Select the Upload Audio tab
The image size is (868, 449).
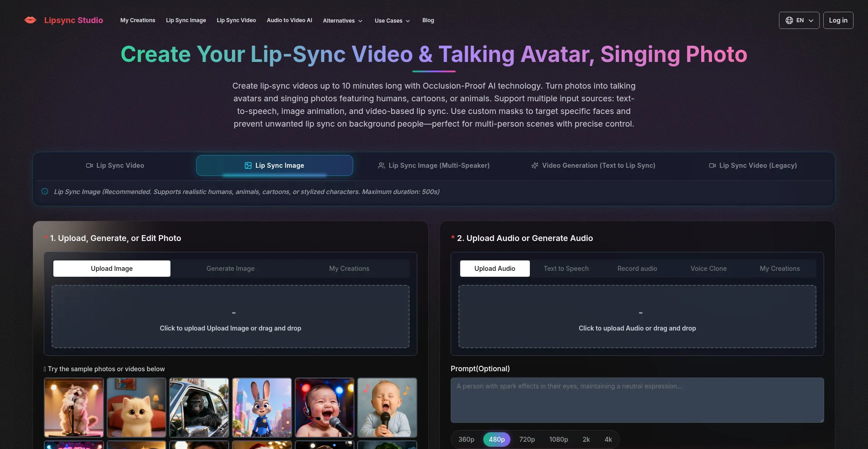point(495,269)
